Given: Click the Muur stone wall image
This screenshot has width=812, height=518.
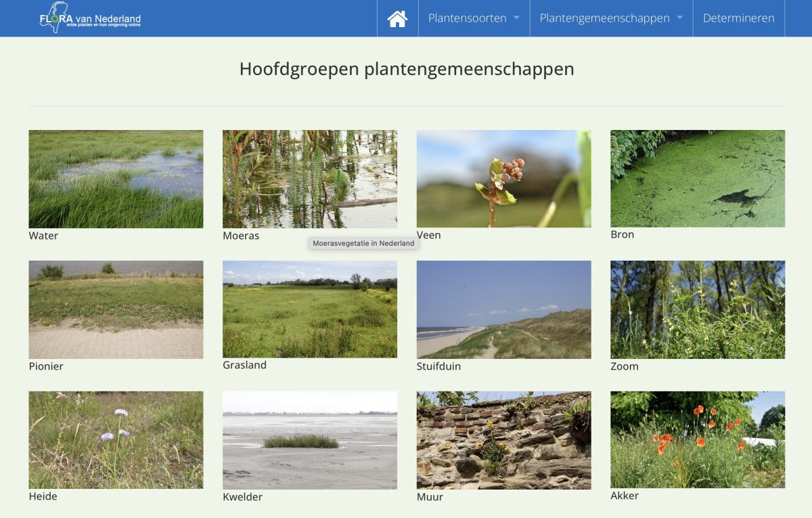Looking at the screenshot, I should coord(503,440).
